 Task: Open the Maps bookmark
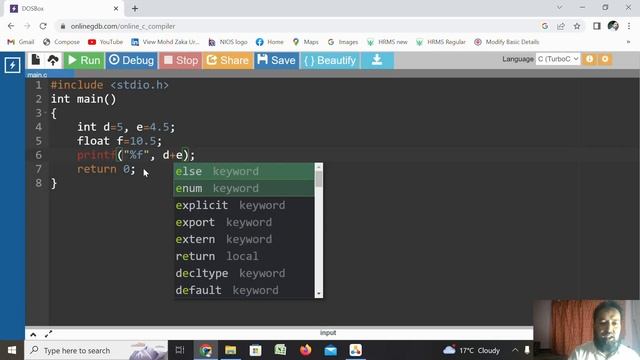[305, 42]
